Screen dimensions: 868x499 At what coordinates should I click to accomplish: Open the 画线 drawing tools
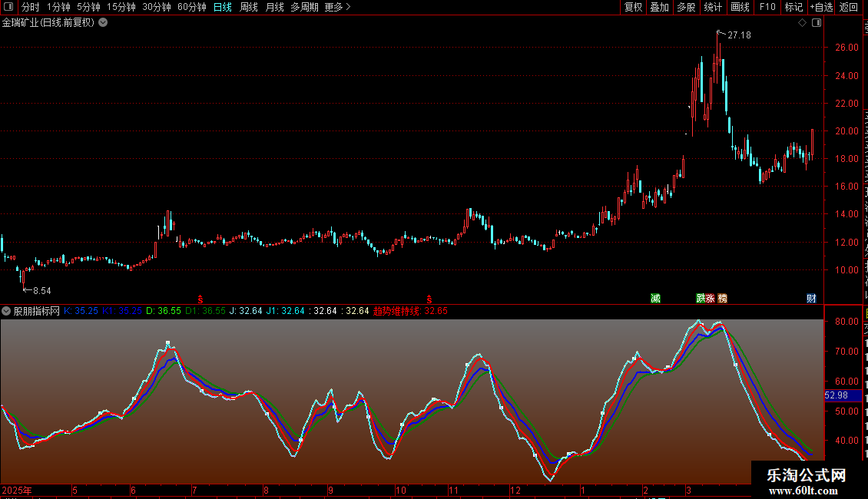740,7
